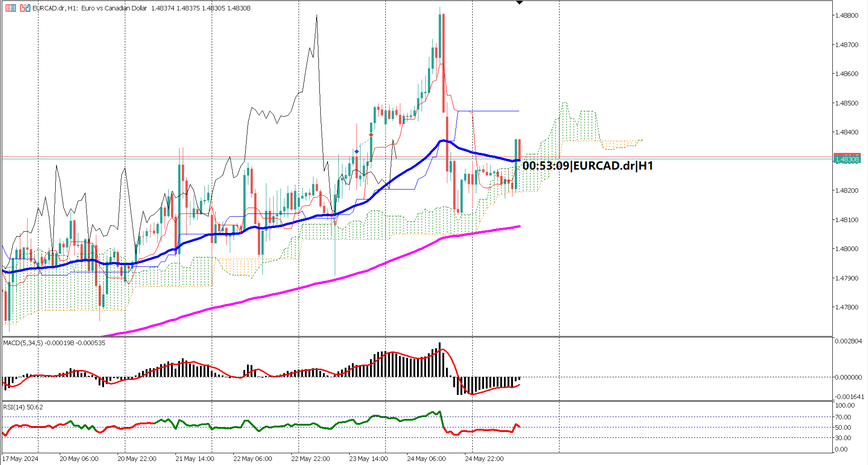
Task: Open the RSI(14) 50.62 indicator label
Action: (x=22, y=407)
